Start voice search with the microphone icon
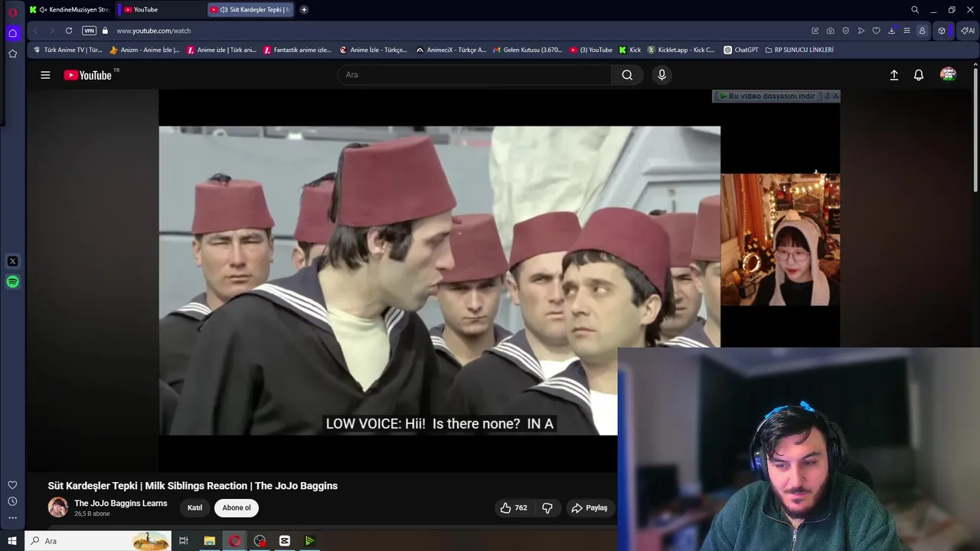The height and width of the screenshot is (551, 980). tap(662, 75)
